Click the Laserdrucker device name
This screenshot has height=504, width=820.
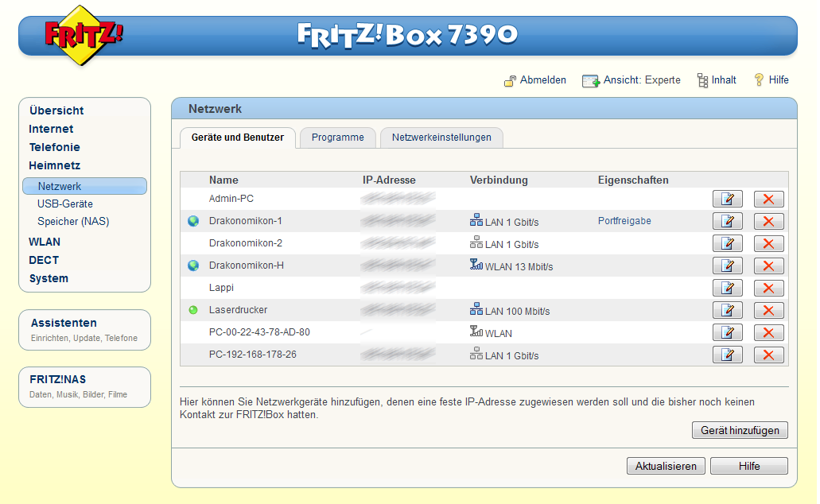pyautogui.click(x=238, y=310)
